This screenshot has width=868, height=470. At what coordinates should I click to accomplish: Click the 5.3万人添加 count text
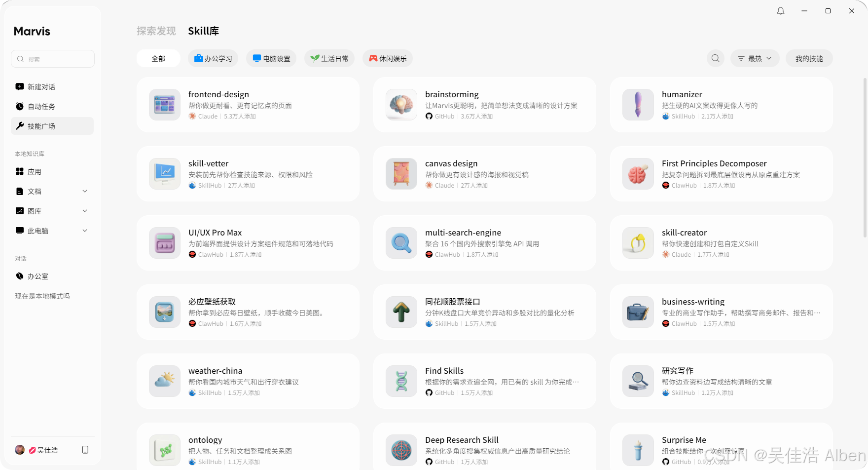click(240, 117)
